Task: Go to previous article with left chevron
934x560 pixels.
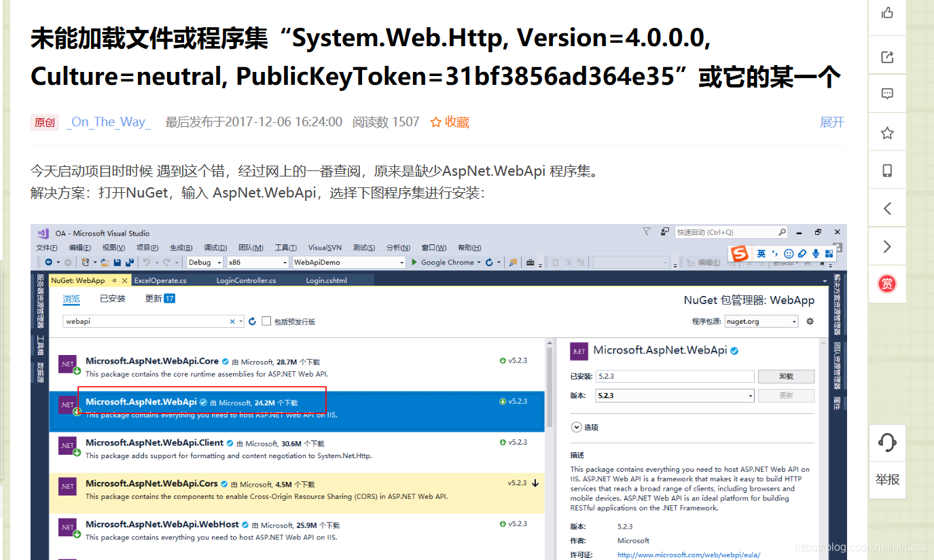Action: [887, 208]
